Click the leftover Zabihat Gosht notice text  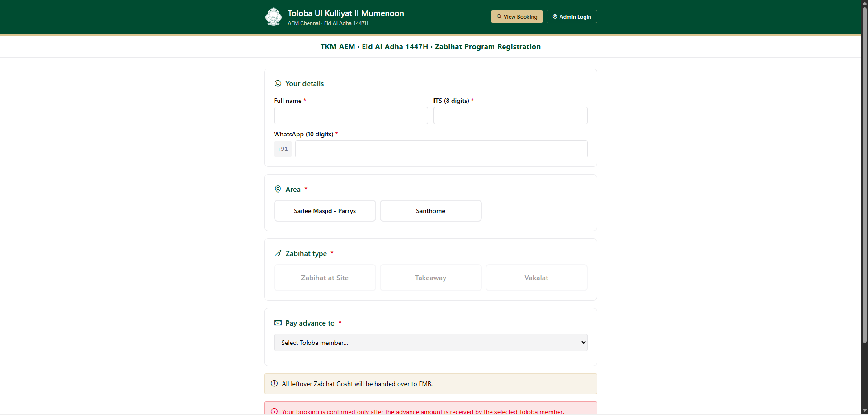357,384
